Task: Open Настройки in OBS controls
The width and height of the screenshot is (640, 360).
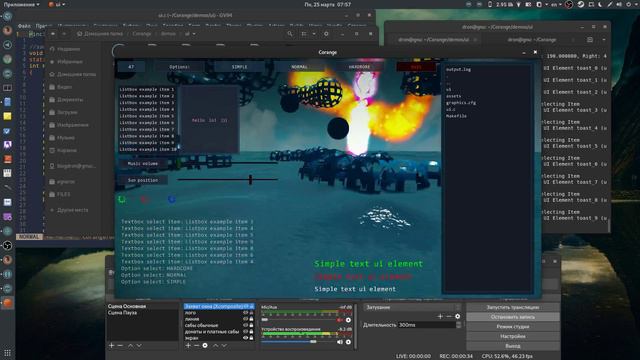Action: [x=513, y=336]
